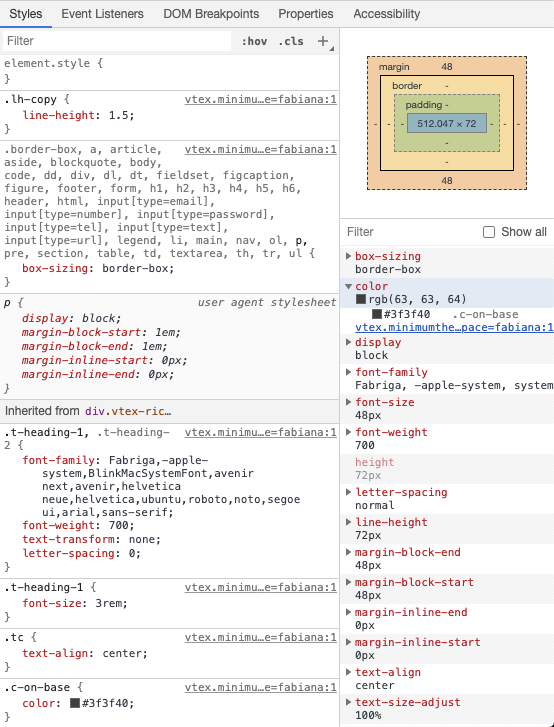554x727 pixels.
Task: Open the Accessibility tab
Action: point(387,14)
